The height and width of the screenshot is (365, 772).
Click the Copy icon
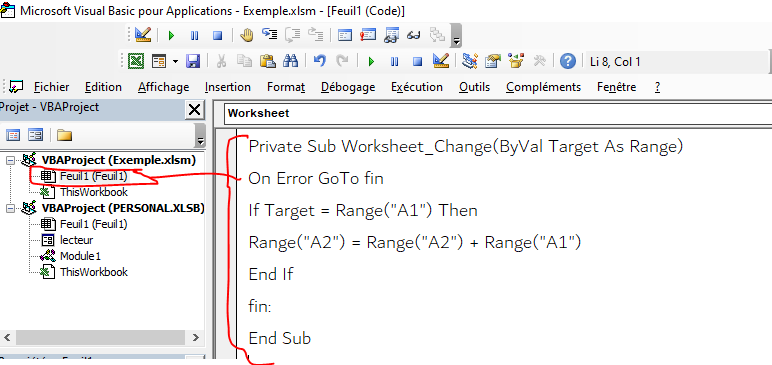tap(244, 62)
